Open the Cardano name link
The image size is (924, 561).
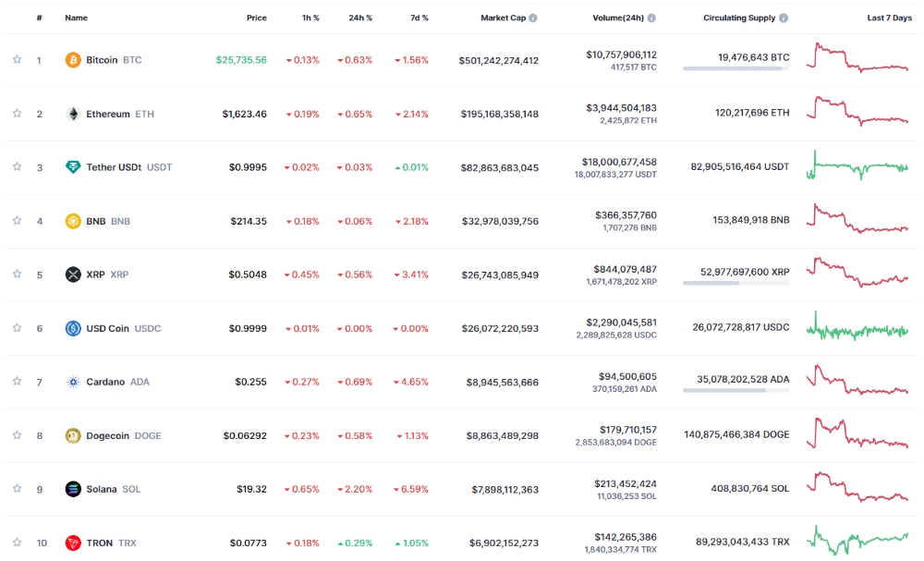pyautogui.click(x=105, y=382)
